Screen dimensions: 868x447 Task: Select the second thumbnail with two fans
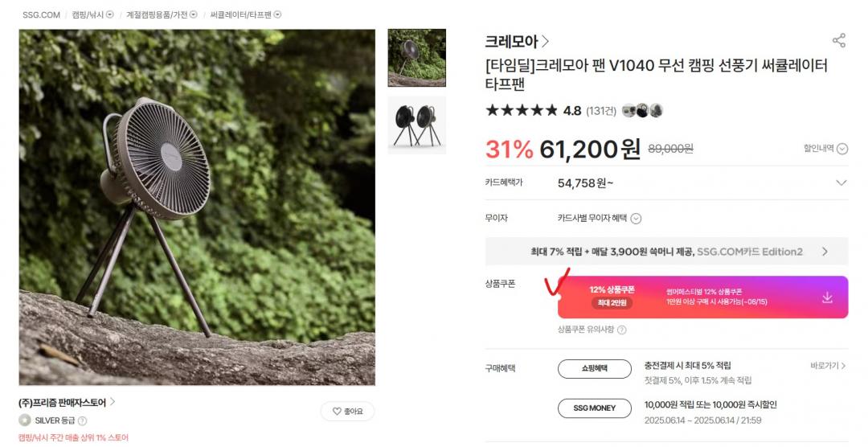417,125
